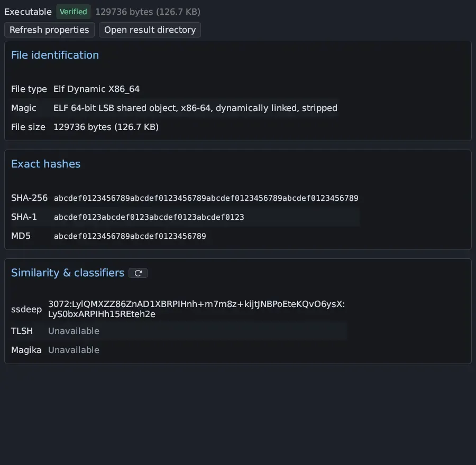Click the TLSH row label
Screen dimensions: 476x465
(x=22, y=331)
